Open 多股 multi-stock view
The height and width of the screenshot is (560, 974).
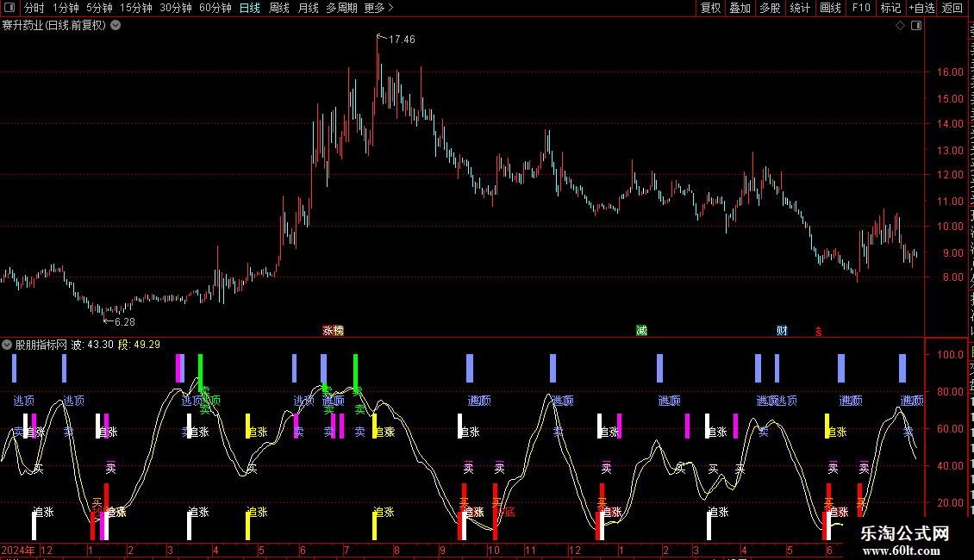tap(770, 8)
